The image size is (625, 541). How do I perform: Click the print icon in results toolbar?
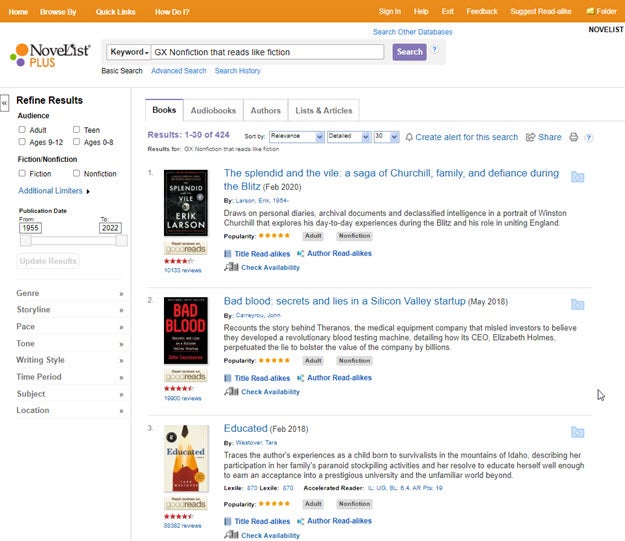point(574,137)
